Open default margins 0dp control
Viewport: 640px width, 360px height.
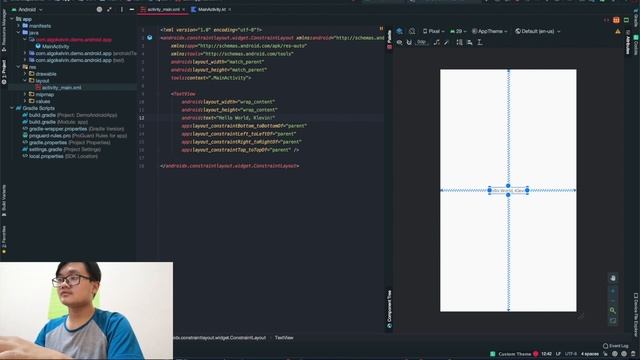422,42
